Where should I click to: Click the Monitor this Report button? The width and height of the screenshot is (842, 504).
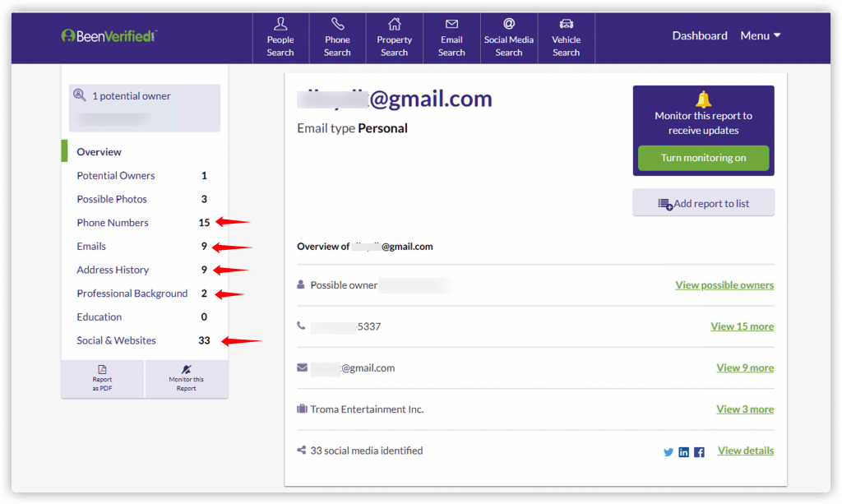pyautogui.click(x=187, y=378)
